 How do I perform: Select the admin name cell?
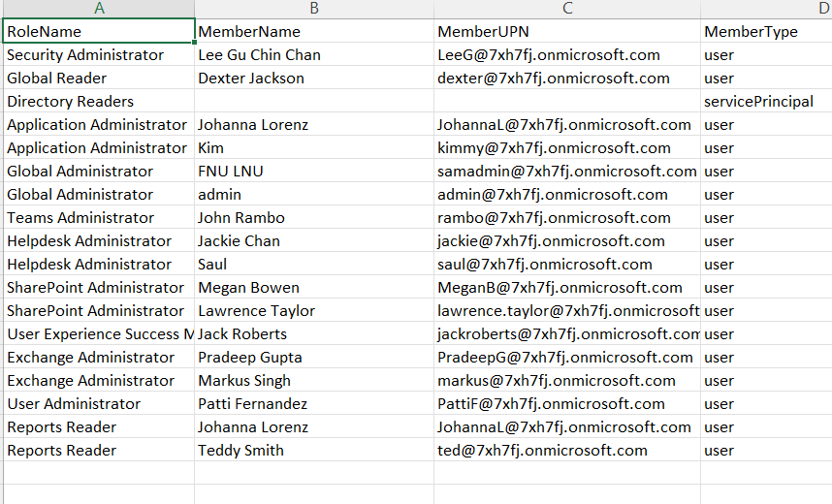[x=314, y=195]
